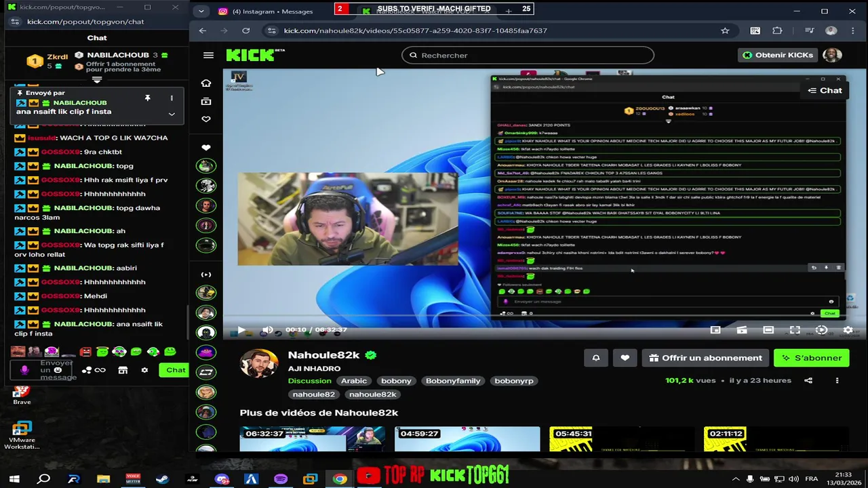Enable notifications bell for Nahoule82k
This screenshot has width=868, height=488.
596,358
